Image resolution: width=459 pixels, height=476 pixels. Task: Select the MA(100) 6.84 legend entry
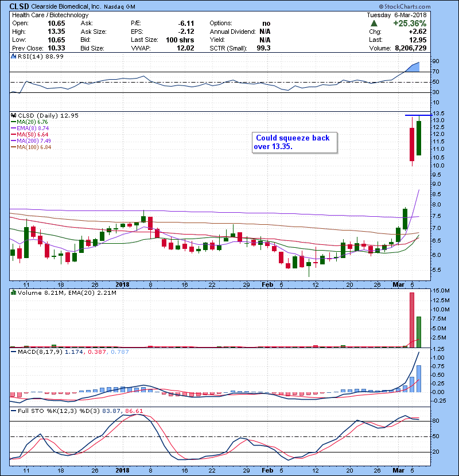click(x=31, y=147)
